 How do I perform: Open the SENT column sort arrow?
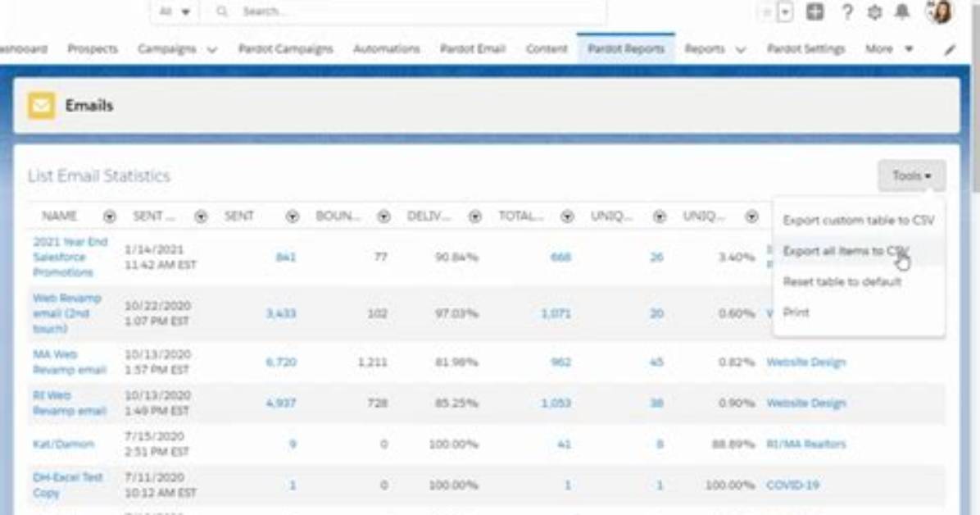pos(292,216)
